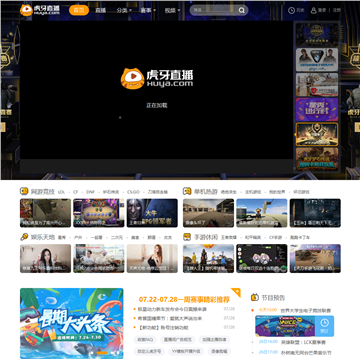Open first 单机热游 shooter stream thumbnail
The height and width of the screenshot is (360, 360).
click(x=208, y=213)
